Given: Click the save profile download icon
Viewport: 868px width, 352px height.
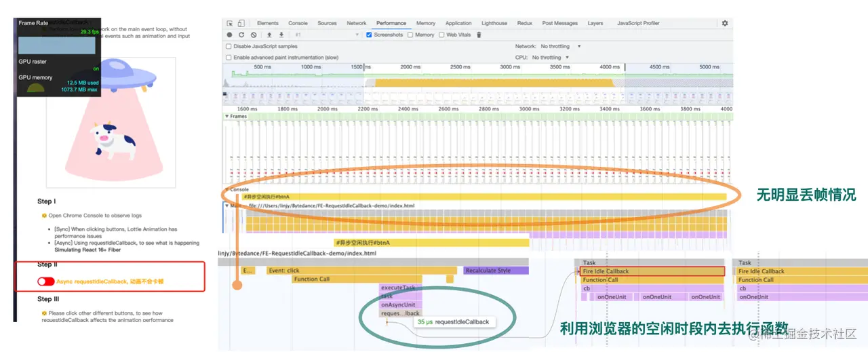Looking at the screenshot, I should pos(281,35).
